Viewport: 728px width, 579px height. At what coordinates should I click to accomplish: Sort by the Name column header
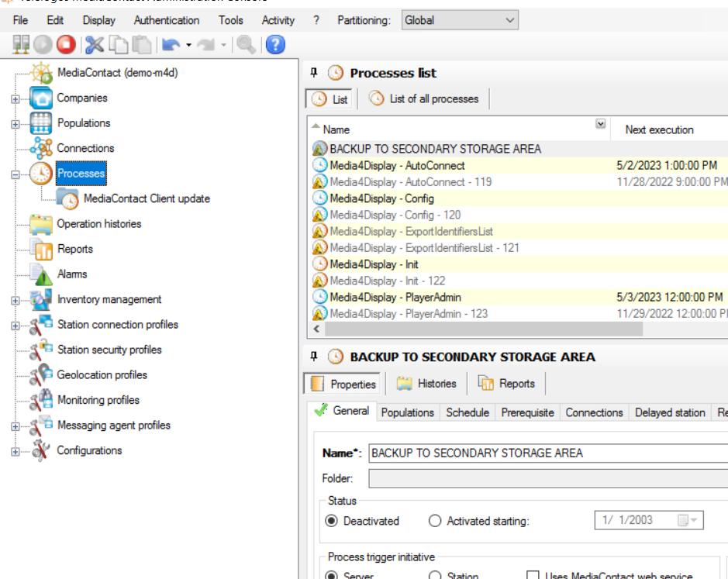click(x=459, y=129)
